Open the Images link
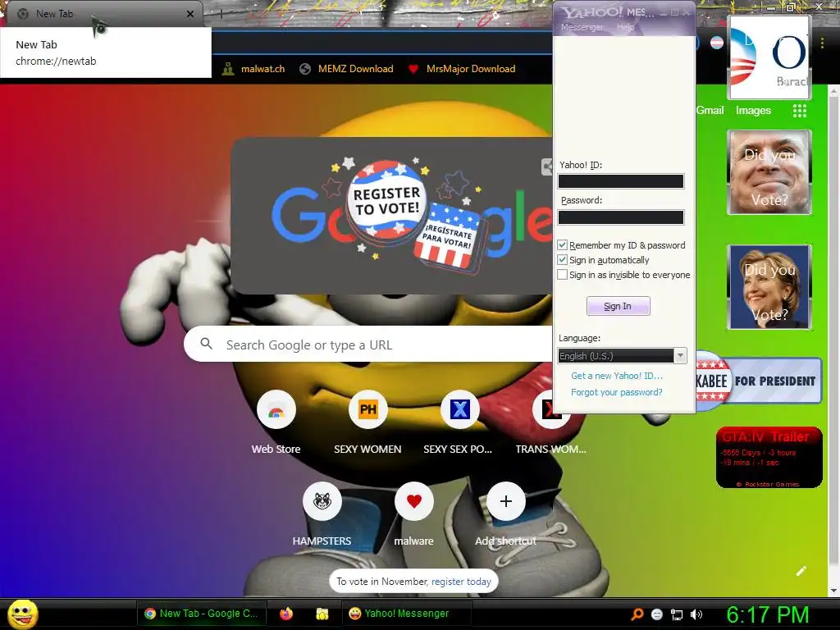 pos(753,111)
